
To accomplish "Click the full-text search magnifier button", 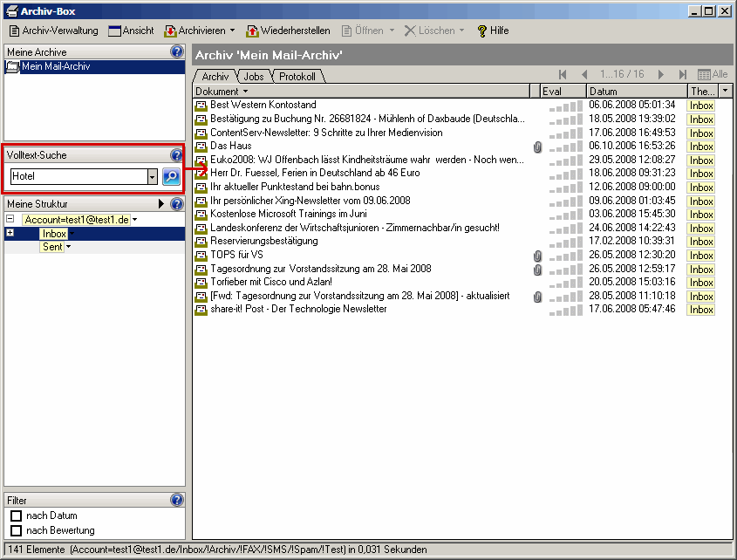I will [x=171, y=176].
